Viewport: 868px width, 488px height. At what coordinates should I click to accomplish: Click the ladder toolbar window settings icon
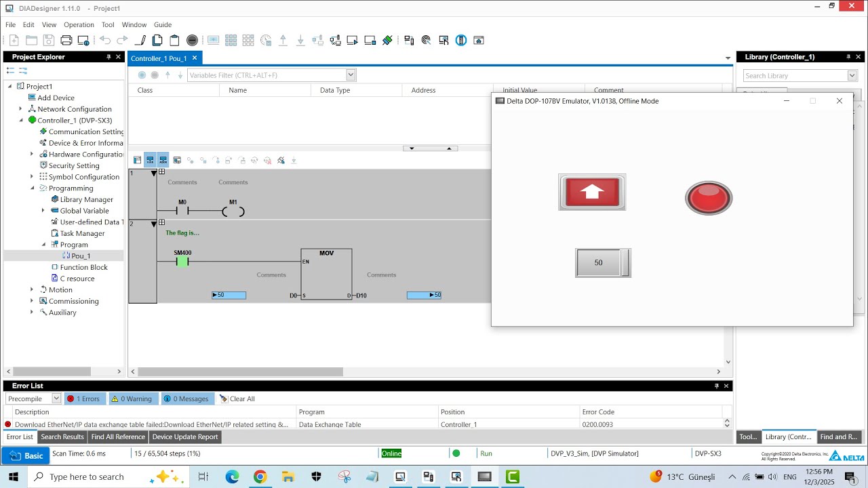[x=177, y=161]
